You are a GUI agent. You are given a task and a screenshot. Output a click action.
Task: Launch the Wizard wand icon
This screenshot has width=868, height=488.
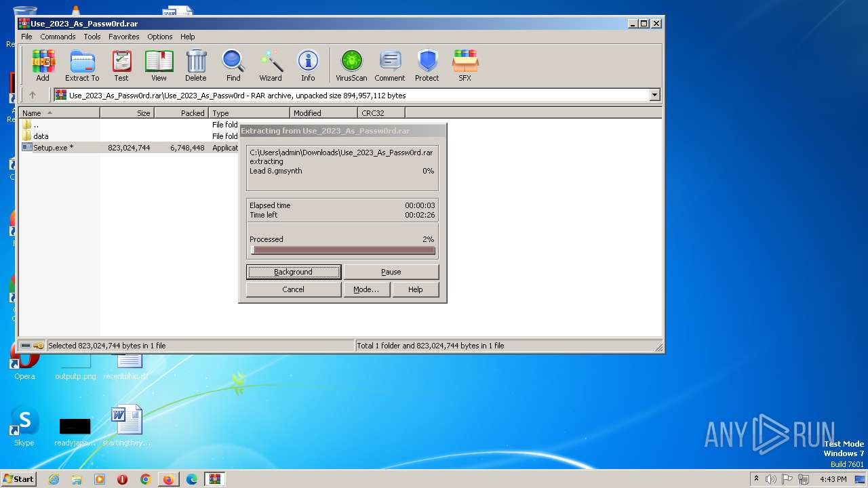(x=271, y=66)
